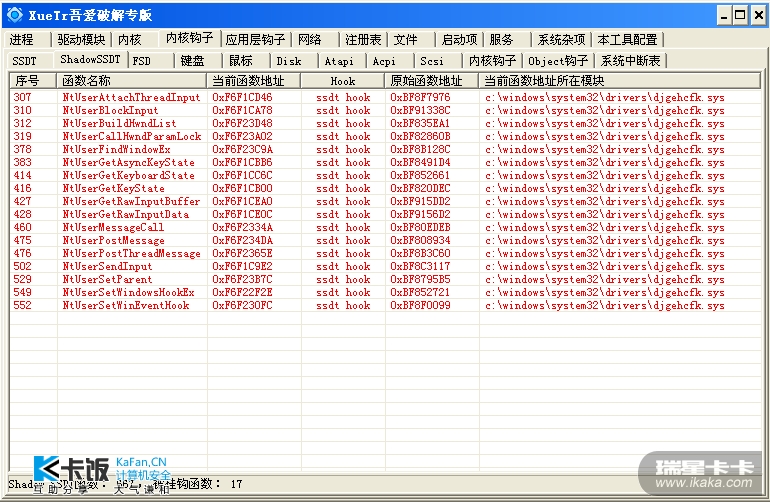
Task: Sort by the 原始函数地址 column header
Action: pos(431,81)
